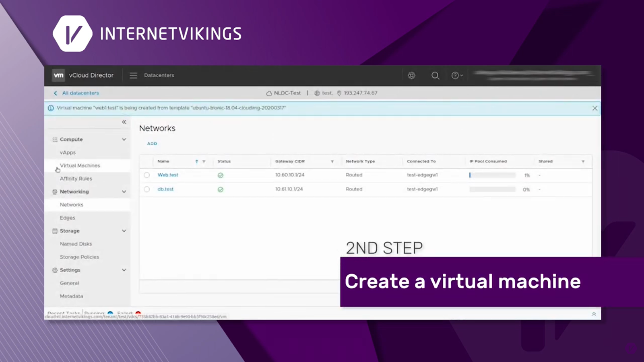
Task: Expand the recent tasks panel with double chevron
Action: pyautogui.click(x=594, y=314)
